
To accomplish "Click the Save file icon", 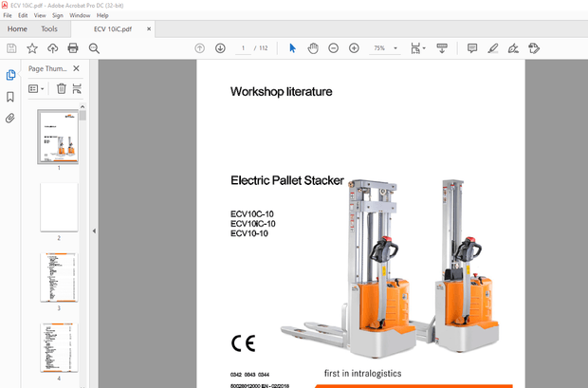I will pos(11,48).
